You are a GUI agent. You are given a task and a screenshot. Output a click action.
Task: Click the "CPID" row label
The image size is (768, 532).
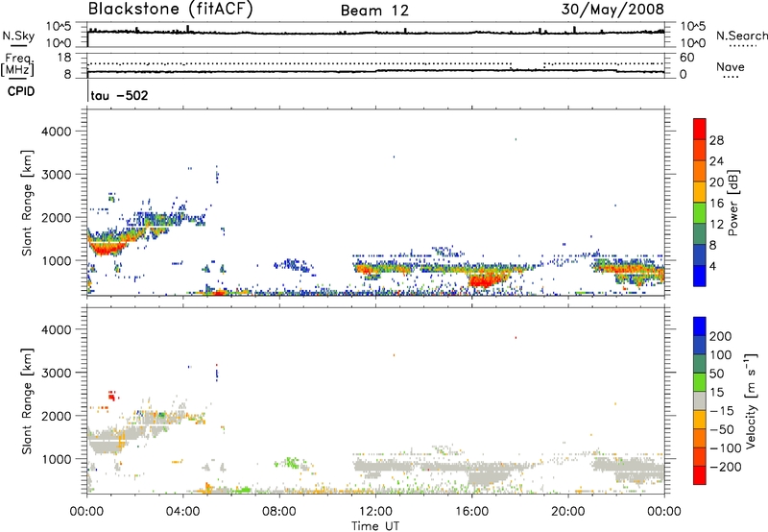[21, 91]
